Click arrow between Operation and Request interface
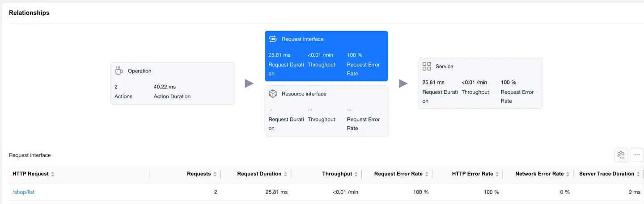This screenshot has width=644, height=204. click(x=249, y=83)
